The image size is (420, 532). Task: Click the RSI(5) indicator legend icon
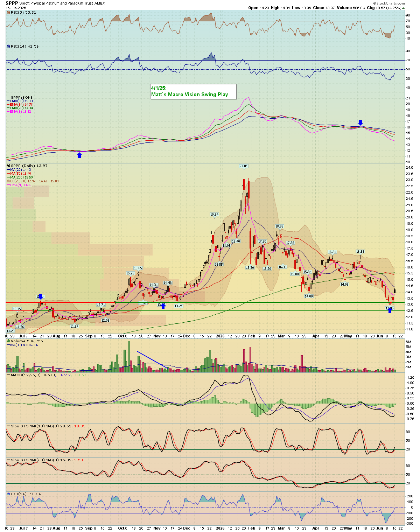(x=8, y=12)
